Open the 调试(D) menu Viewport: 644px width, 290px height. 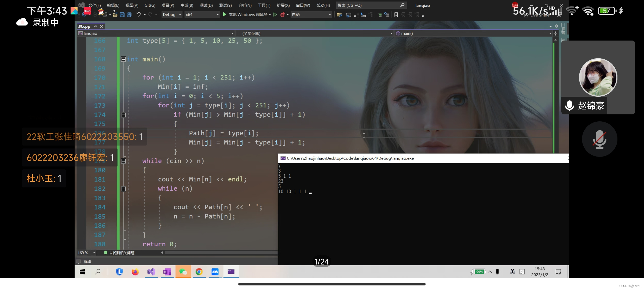206,5
